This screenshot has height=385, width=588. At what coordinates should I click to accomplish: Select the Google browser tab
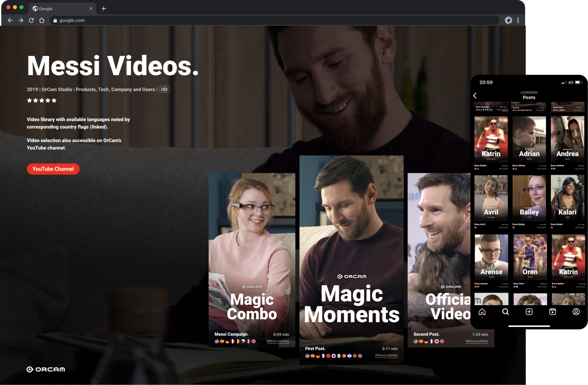pos(62,8)
